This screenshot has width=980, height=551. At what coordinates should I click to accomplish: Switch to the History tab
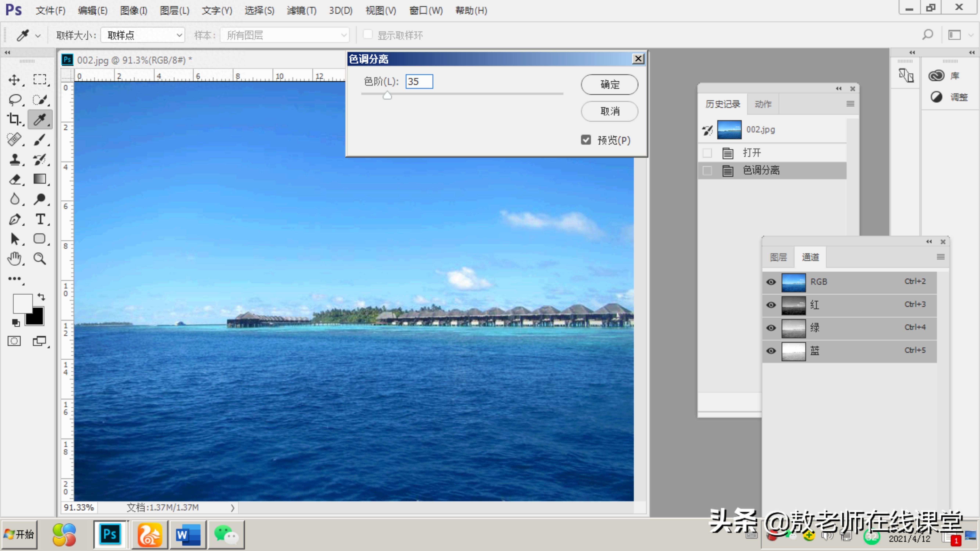coord(722,104)
